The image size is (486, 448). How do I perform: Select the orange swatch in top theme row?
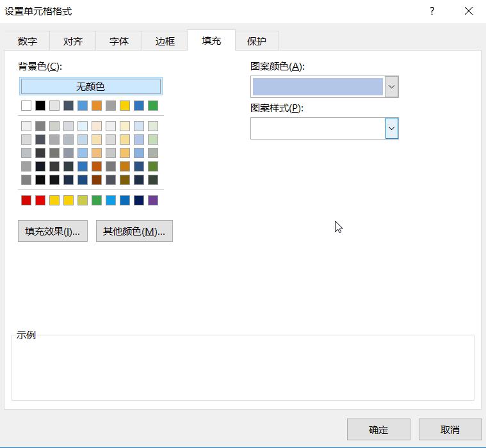[97, 106]
